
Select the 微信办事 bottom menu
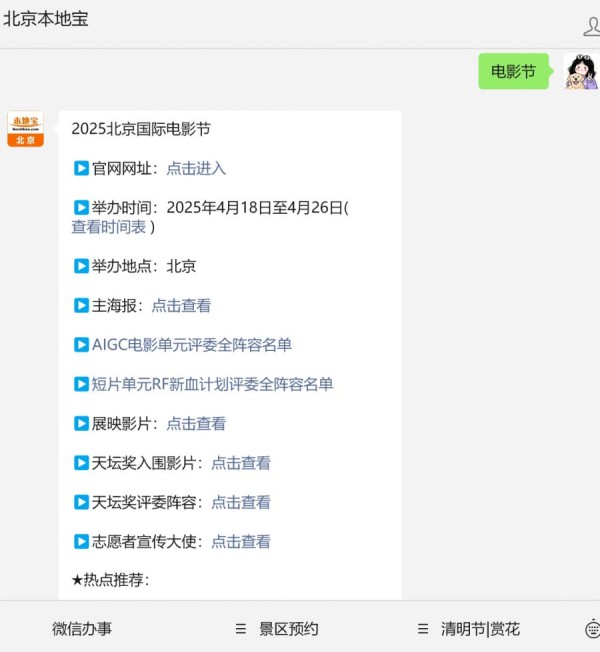82,629
